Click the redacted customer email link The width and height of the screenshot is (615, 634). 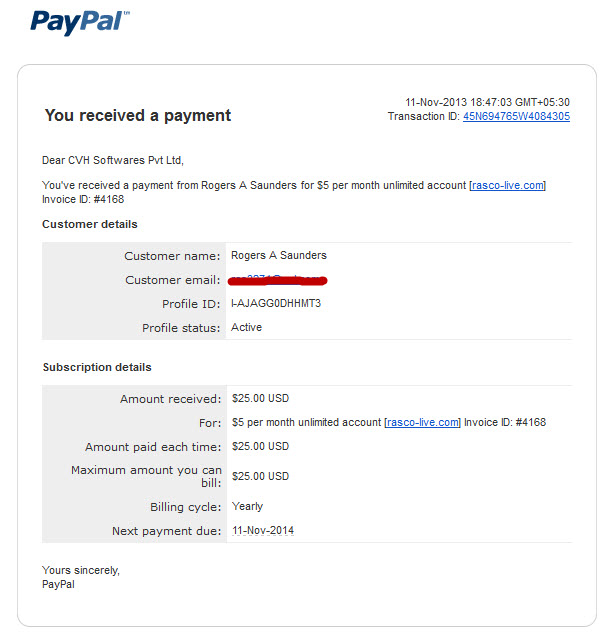click(277, 280)
